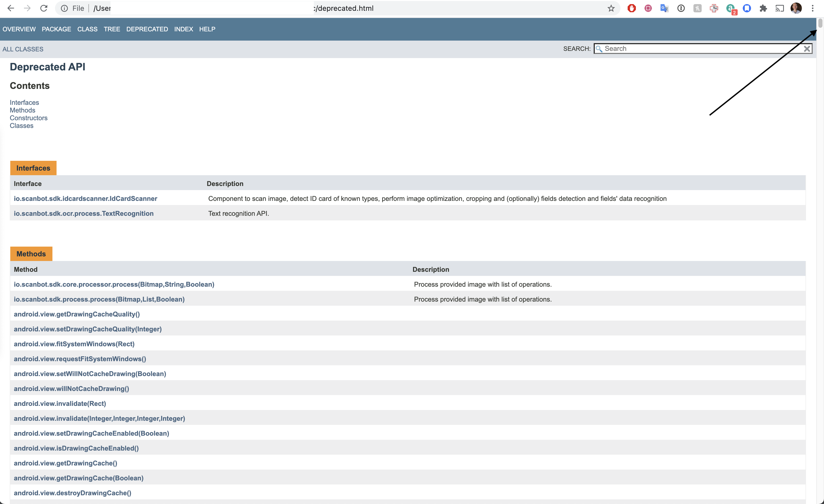The width and height of the screenshot is (824, 504).
Task: Open the IdCardScanner interface link
Action: click(85, 199)
